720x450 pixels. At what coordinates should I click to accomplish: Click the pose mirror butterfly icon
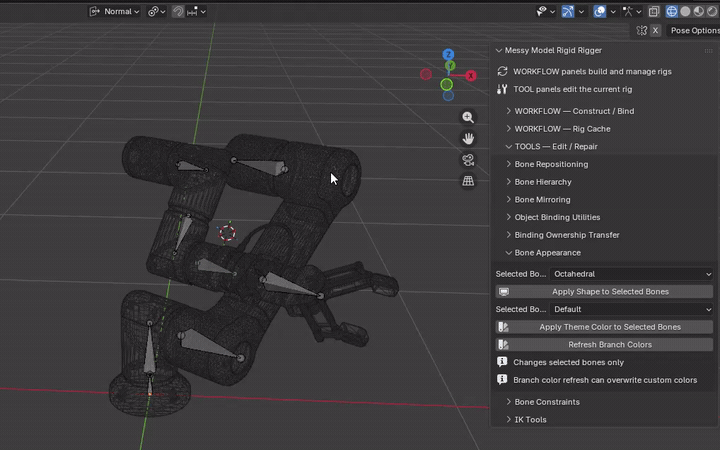(642, 30)
